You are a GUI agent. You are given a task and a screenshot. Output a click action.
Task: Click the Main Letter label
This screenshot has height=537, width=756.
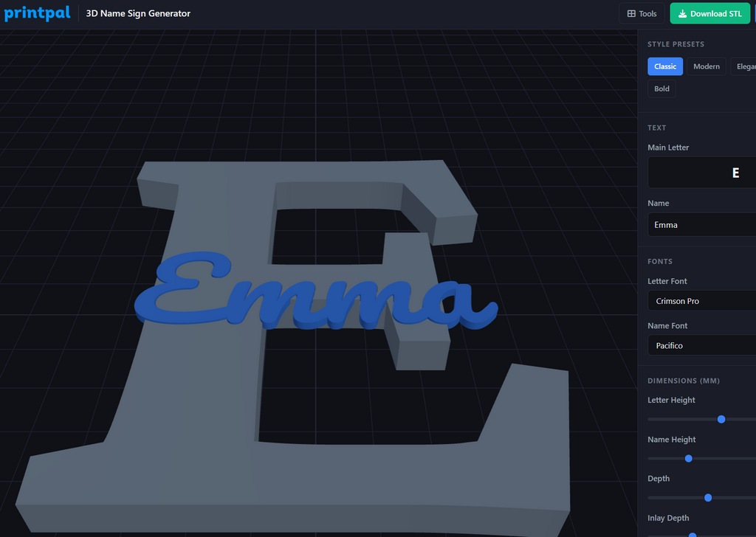[x=667, y=148]
